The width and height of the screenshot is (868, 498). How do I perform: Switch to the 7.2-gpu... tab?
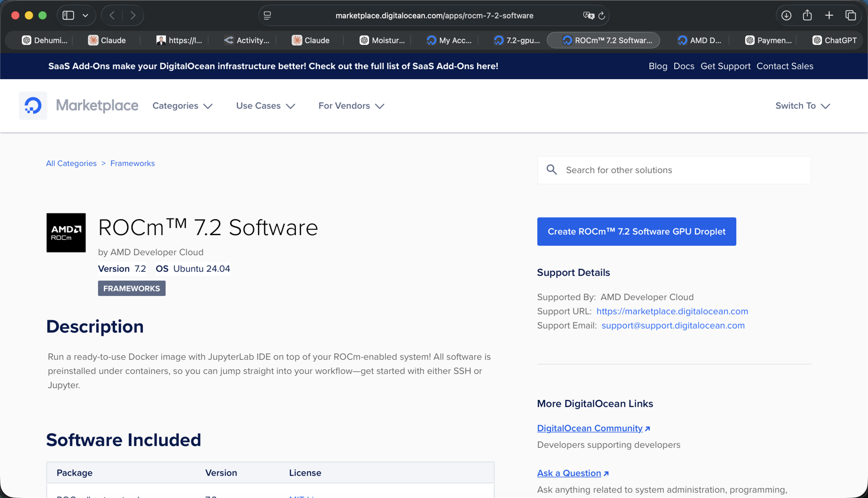[x=517, y=40]
